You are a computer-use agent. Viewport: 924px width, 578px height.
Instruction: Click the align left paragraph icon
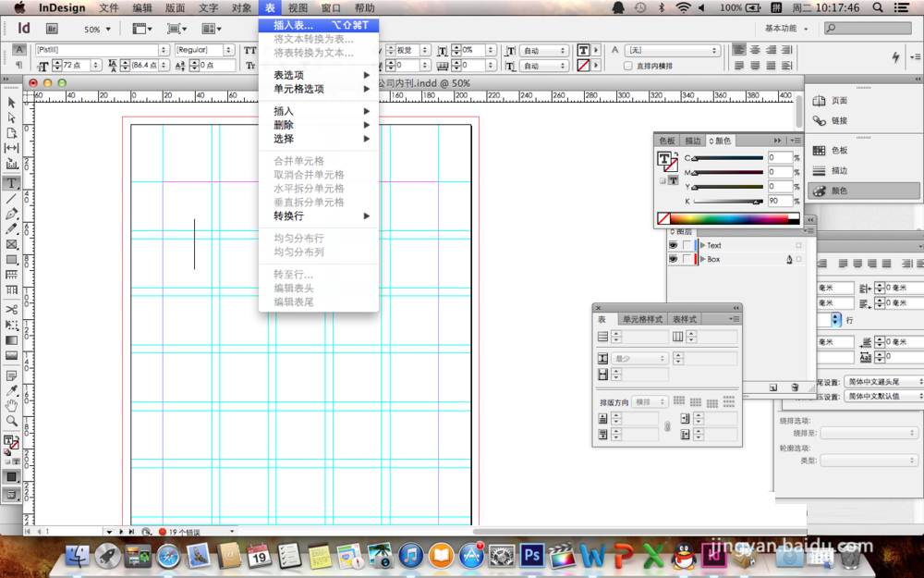pyautogui.click(x=739, y=50)
